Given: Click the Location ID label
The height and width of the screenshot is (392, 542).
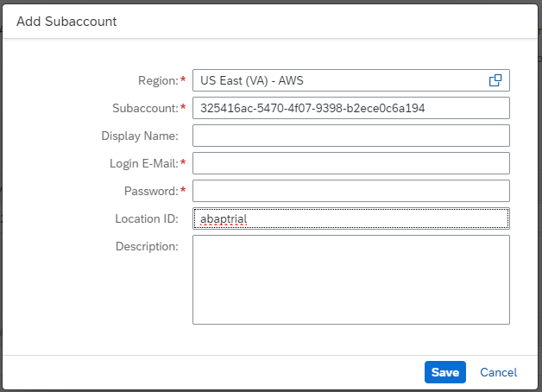Looking at the screenshot, I should [146, 218].
